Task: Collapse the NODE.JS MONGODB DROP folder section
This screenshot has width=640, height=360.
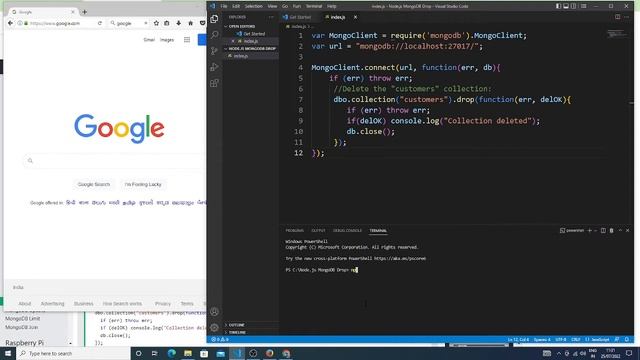Action: (251, 49)
